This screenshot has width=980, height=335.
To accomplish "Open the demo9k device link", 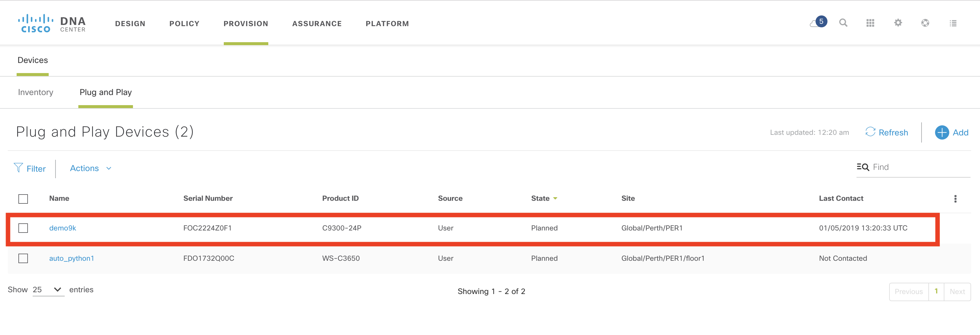I will pos(62,228).
